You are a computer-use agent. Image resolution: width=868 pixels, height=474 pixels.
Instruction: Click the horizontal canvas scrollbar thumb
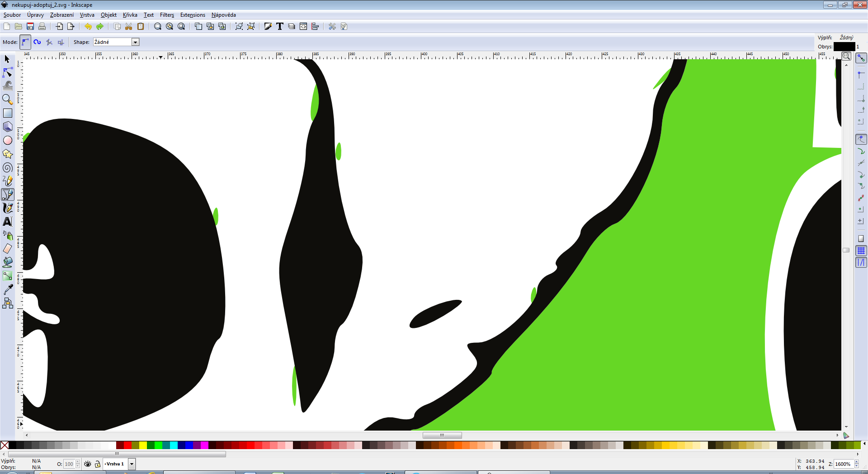coord(442,435)
